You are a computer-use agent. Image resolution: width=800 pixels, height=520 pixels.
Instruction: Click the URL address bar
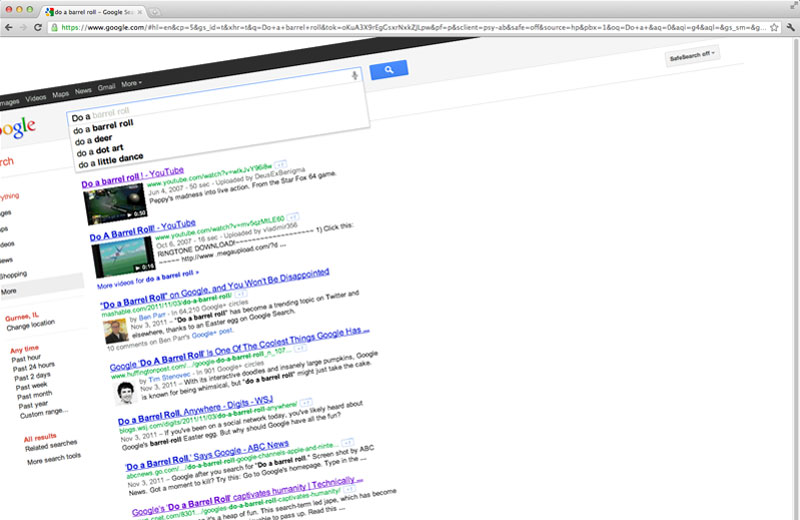point(411,28)
